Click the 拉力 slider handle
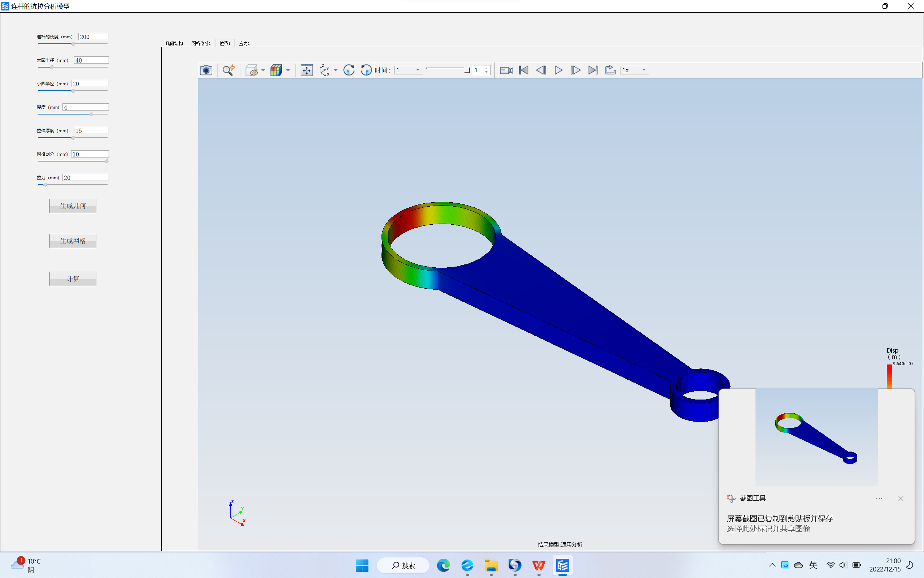The image size is (924, 578). pyautogui.click(x=45, y=185)
